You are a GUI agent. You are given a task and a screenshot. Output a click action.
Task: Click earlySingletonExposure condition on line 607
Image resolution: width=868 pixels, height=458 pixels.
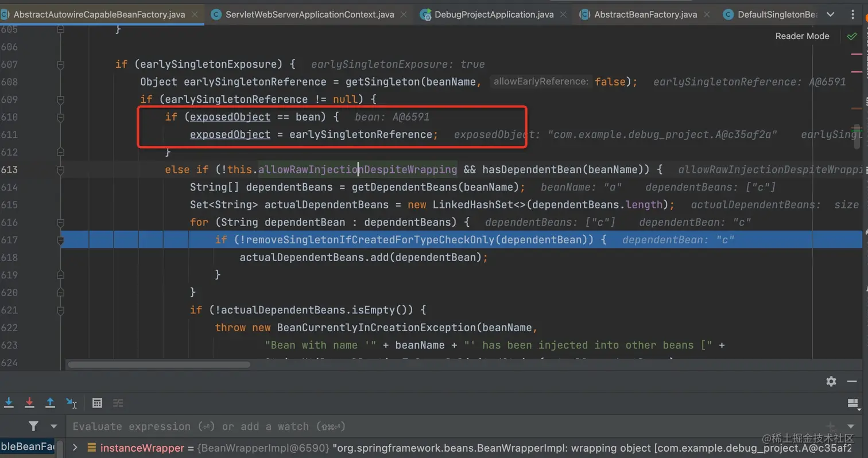point(208,64)
